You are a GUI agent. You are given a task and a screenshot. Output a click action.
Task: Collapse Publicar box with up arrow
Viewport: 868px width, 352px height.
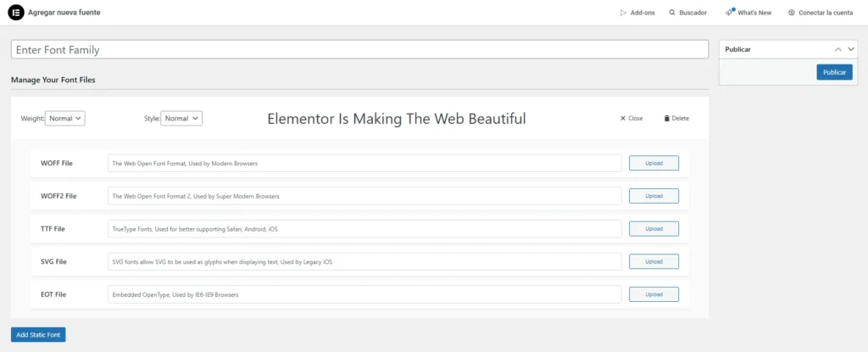838,49
